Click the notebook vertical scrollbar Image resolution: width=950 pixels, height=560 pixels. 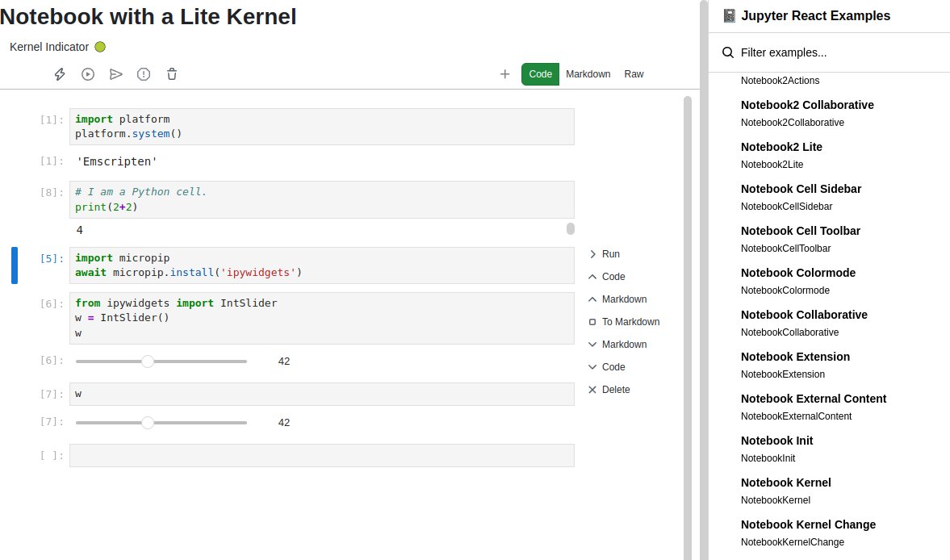(687, 327)
